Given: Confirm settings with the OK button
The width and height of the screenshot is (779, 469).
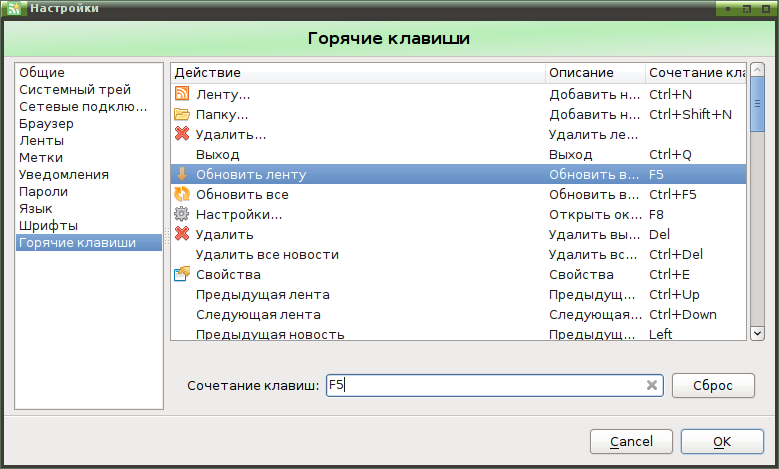Looking at the screenshot, I should click(x=722, y=442).
